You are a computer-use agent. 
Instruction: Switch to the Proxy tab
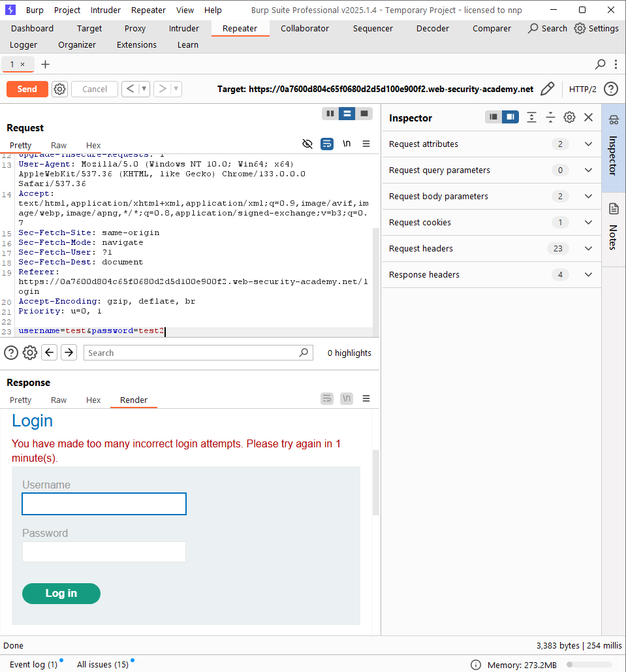135,28
